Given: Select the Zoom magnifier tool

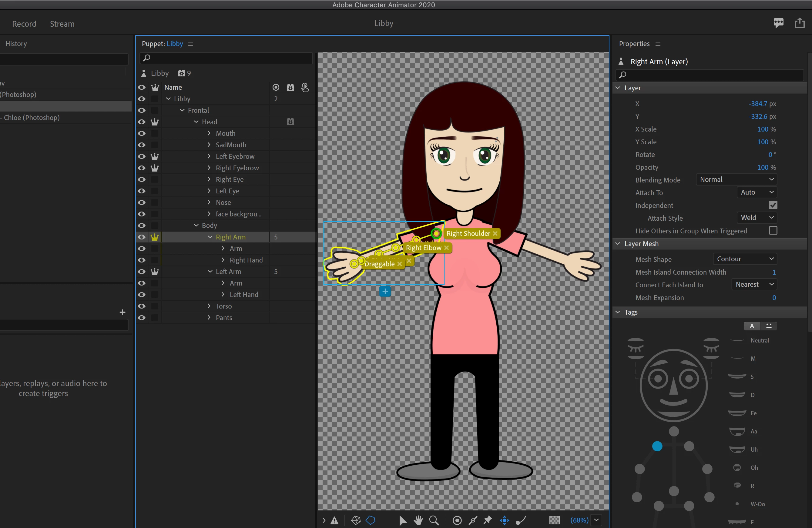Looking at the screenshot, I should coord(434,520).
